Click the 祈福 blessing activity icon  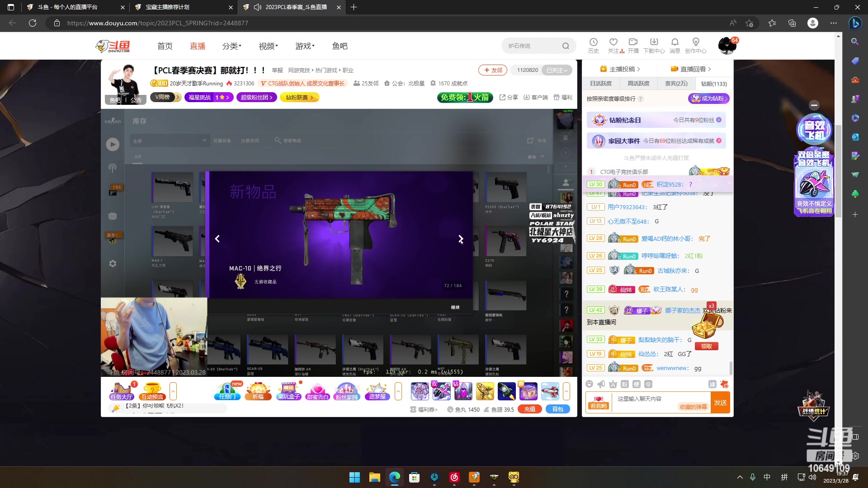(x=258, y=391)
